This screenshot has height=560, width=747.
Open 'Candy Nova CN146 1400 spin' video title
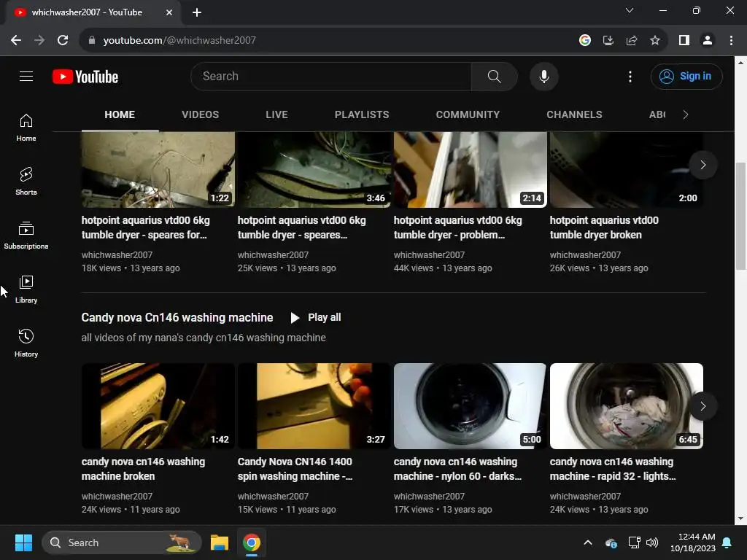295,469
